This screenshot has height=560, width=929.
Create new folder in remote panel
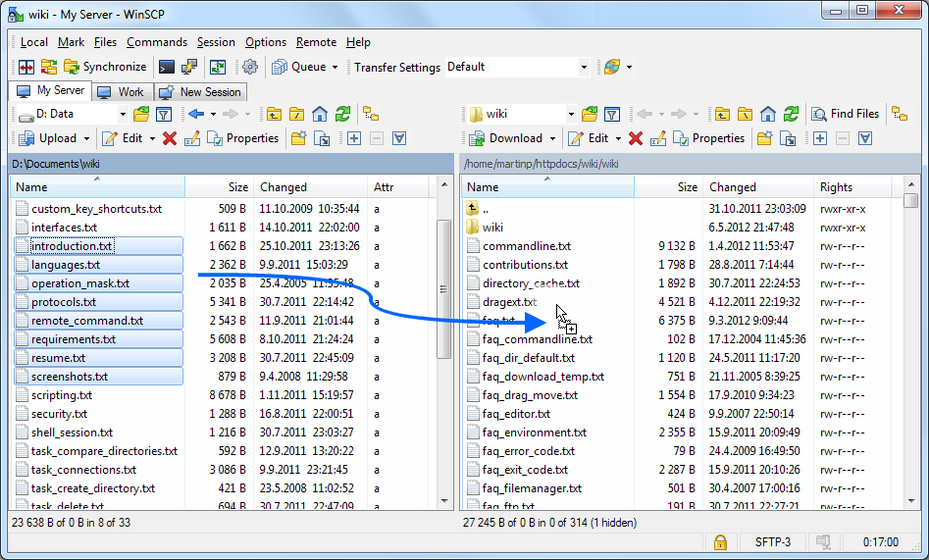[x=764, y=138]
